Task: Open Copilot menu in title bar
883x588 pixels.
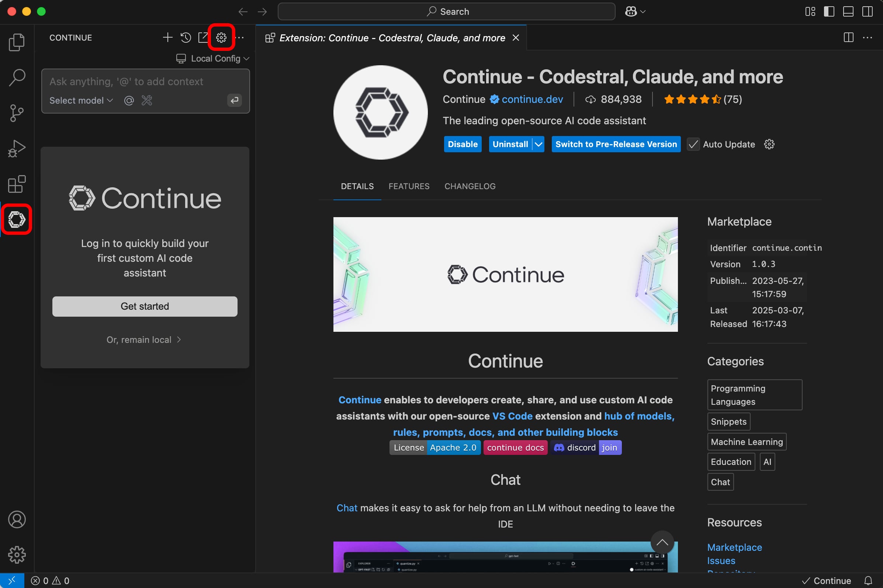Action: 635,12
